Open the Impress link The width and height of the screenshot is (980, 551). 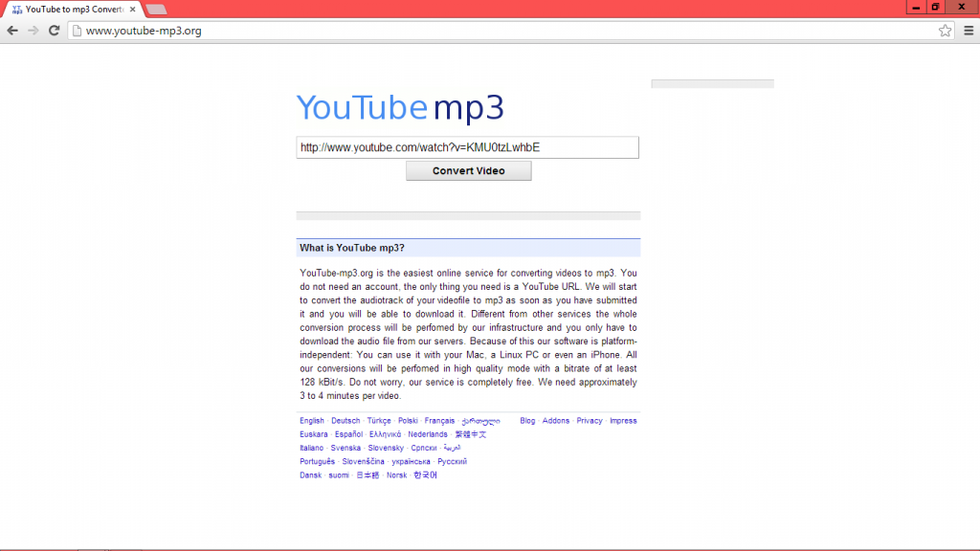(623, 421)
